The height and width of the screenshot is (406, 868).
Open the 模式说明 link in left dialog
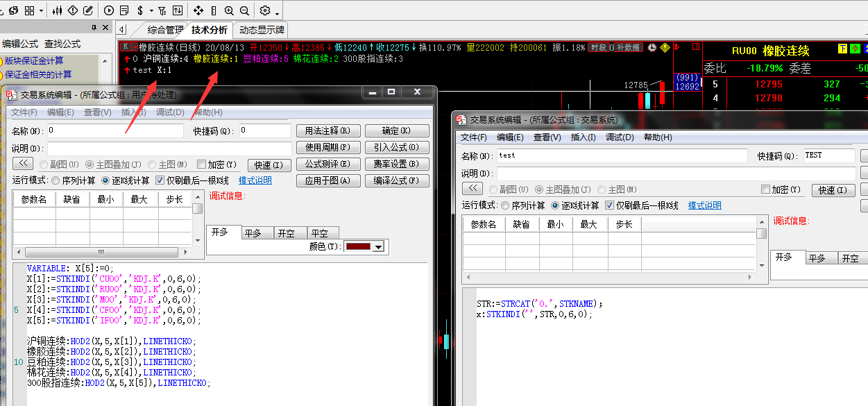pyautogui.click(x=255, y=180)
